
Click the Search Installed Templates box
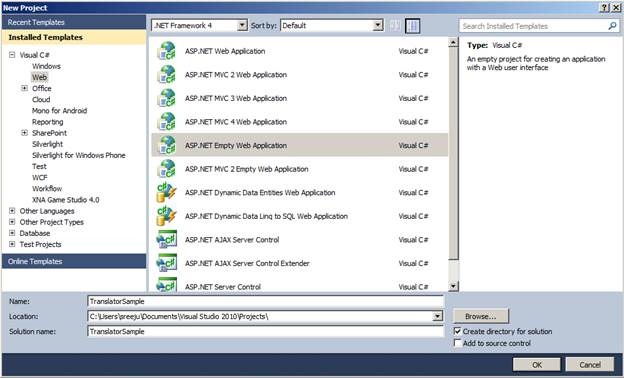tap(539, 26)
